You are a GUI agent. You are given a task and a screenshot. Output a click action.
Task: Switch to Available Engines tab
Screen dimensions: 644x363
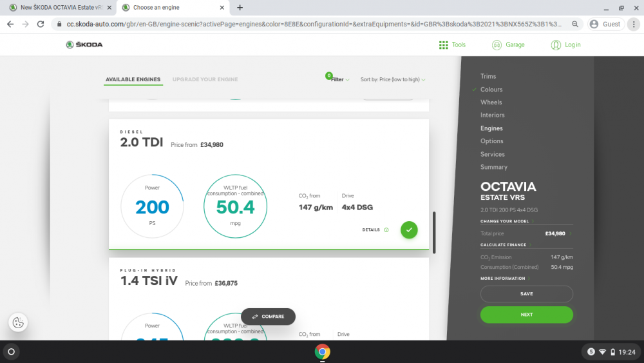pyautogui.click(x=133, y=79)
